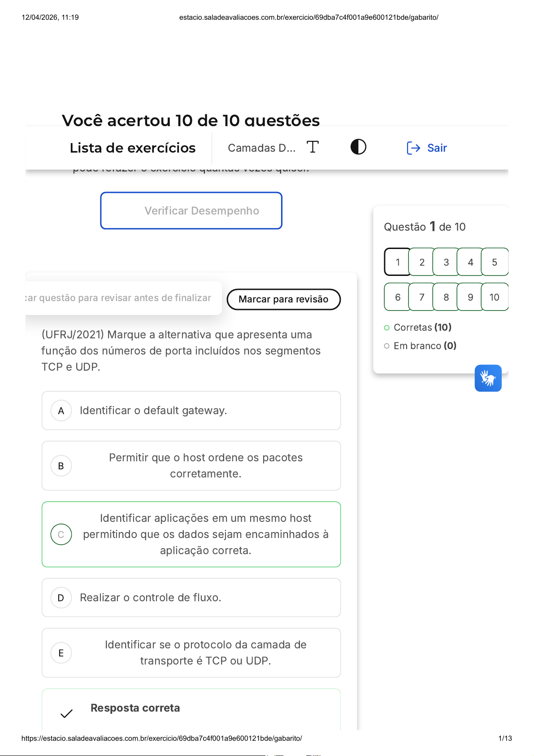Select answer text Realizar o controle de fluxo

(150, 598)
